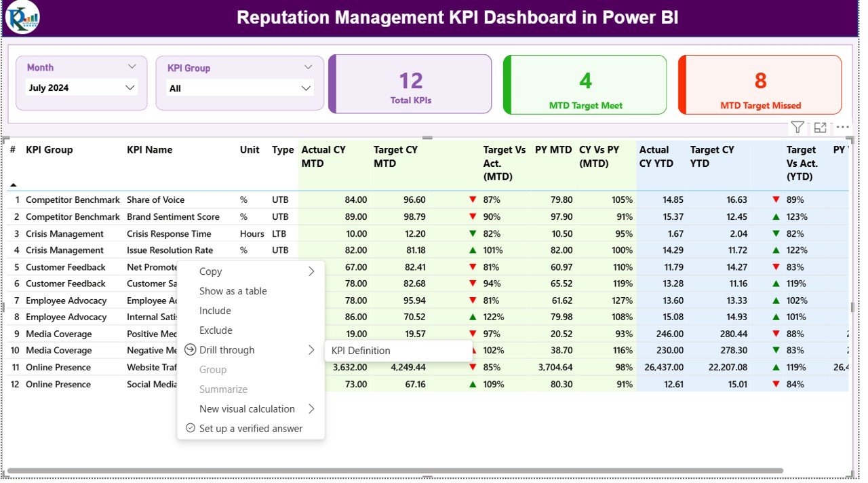Viewport: 868px width, 483px height.
Task: Click red down arrow in Share of Voice row
Action: (473, 200)
